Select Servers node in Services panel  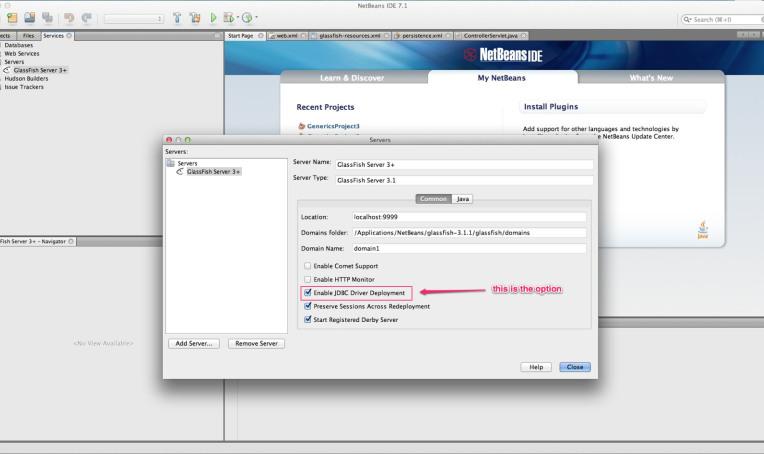pos(14,62)
